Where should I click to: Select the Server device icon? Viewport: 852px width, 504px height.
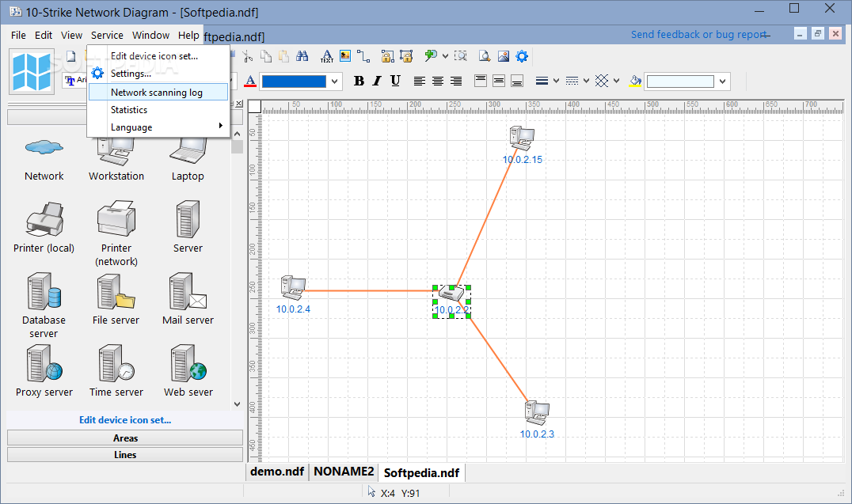tap(188, 219)
